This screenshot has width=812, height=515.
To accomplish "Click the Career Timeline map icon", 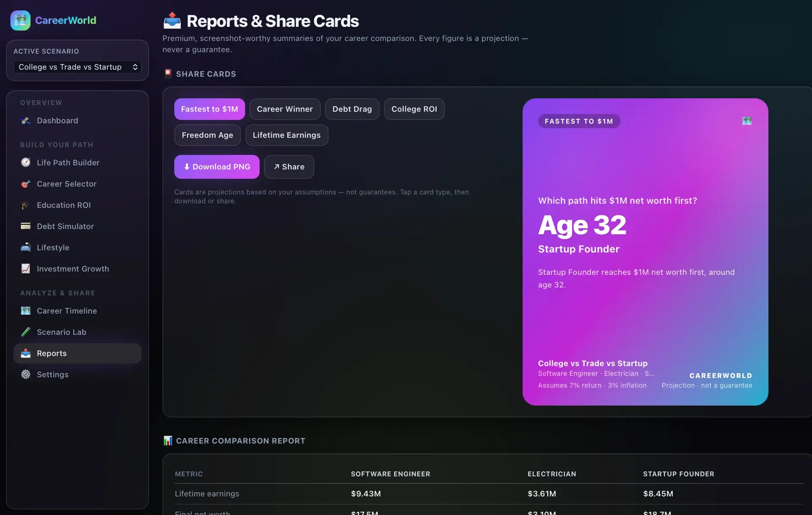I will click(26, 311).
